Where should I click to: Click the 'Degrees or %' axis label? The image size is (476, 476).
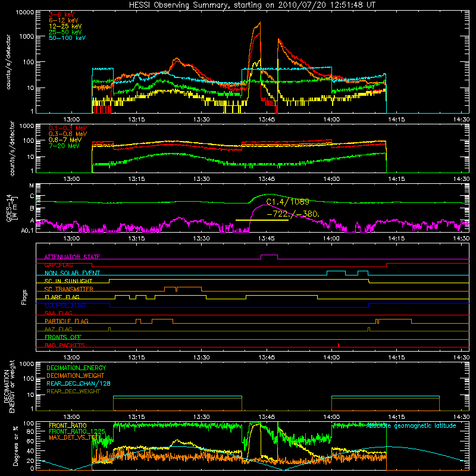click(x=15, y=446)
